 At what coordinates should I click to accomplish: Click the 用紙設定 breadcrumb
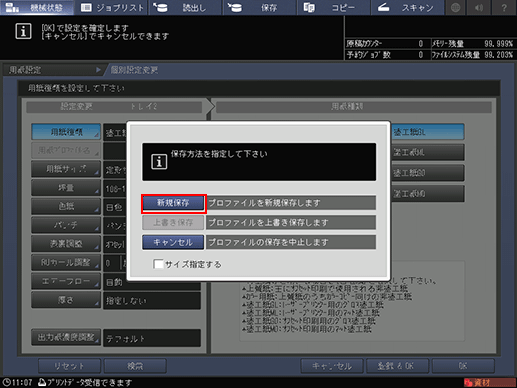pyautogui.click(x=53, y=70)
